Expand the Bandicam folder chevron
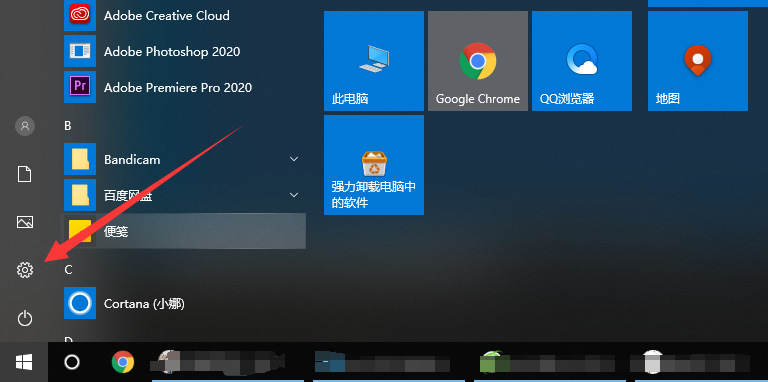 pos(294,159)
